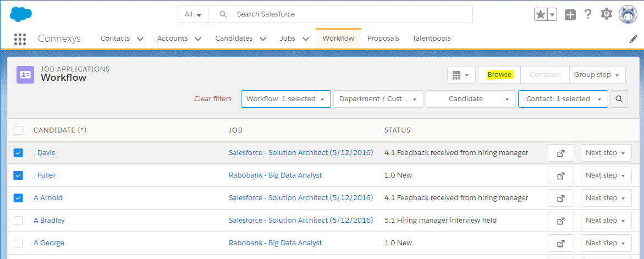
Task: Open the Department / Customer filter dropdown
Action: point(378,99)
